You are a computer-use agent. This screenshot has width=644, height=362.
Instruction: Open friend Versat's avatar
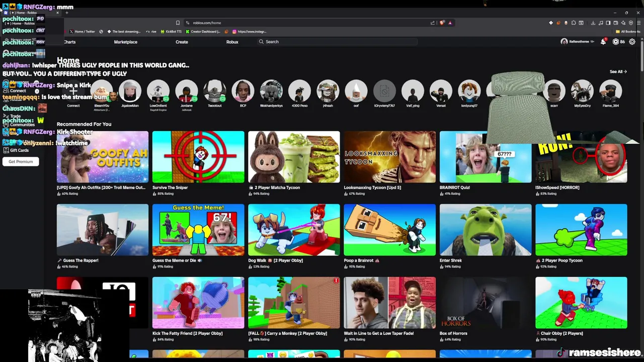(x=441, y=91)
